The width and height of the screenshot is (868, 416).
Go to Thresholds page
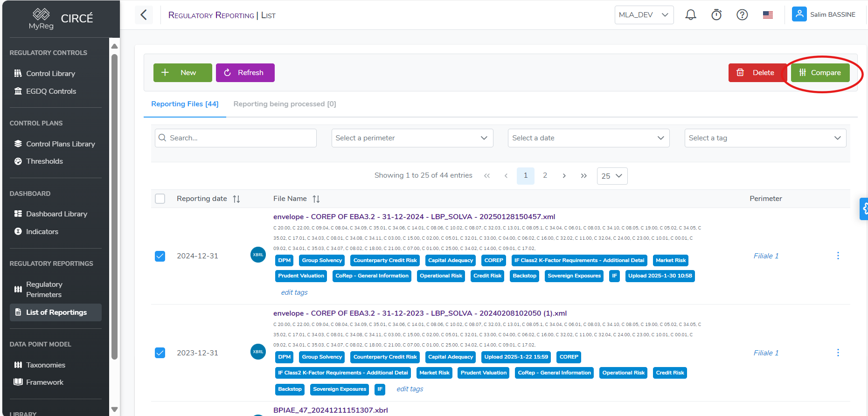pyautogui.click(x=44, y=161)
